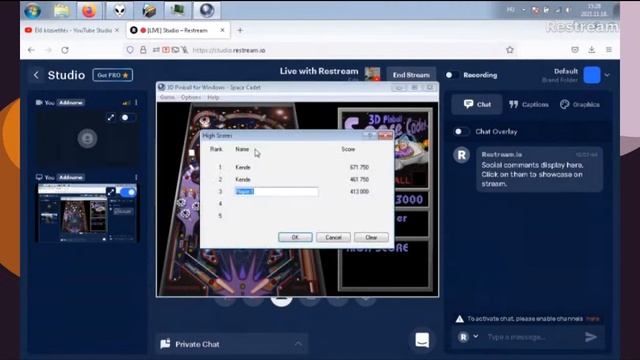Viewport: 640px width, 360px height.
Task: Click the Windows Start orb
Action: pyautogui.click(x=32, y=11)
